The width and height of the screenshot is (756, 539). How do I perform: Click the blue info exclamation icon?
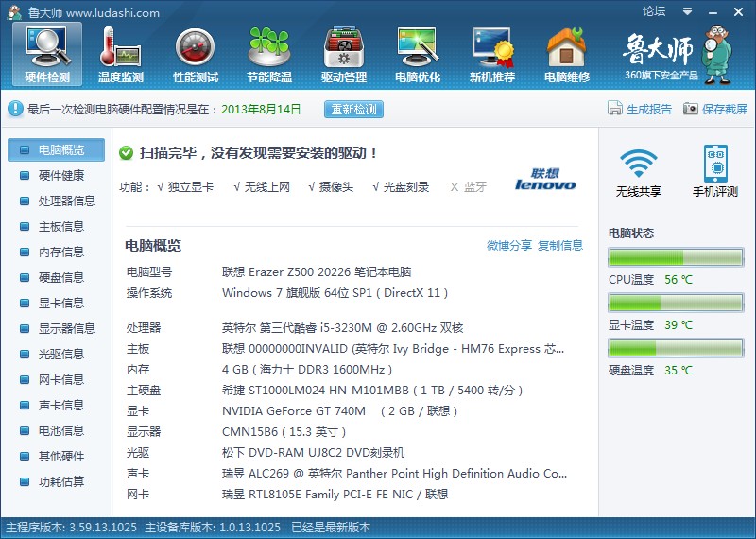click(x=15, y=109)
